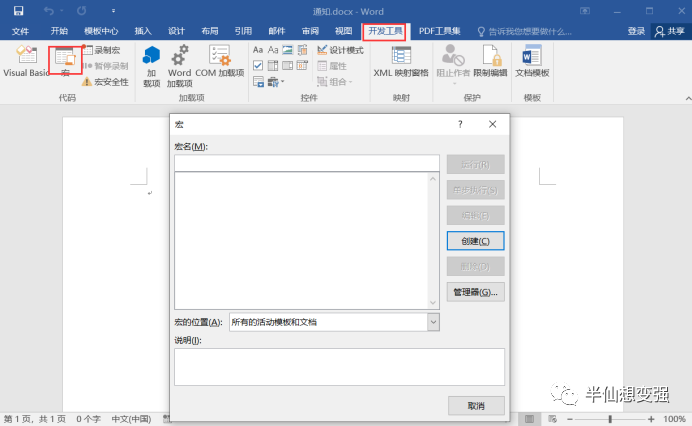
Task: Click zoom in plus button
Action: click(x=651, y=419)
